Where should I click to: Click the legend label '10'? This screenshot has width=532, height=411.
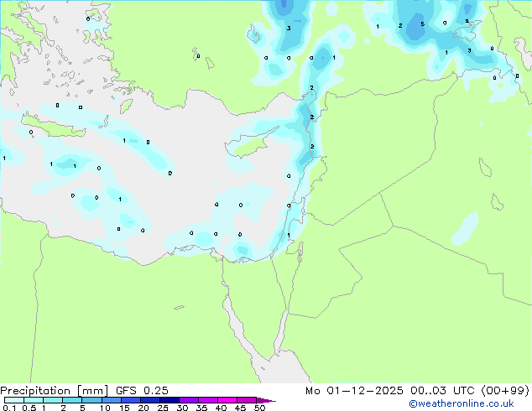tap(105, 408)
